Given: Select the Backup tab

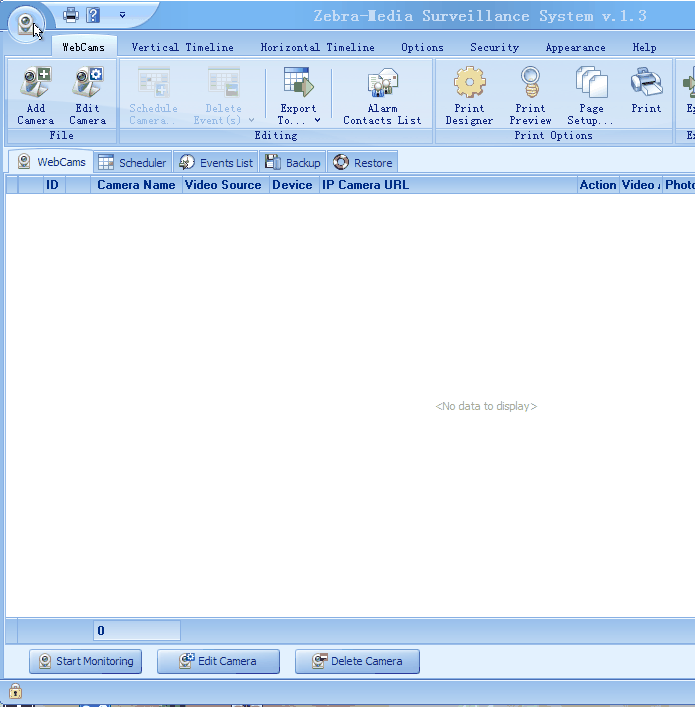Looking at the screenshot, I should [x=293, y=162].
